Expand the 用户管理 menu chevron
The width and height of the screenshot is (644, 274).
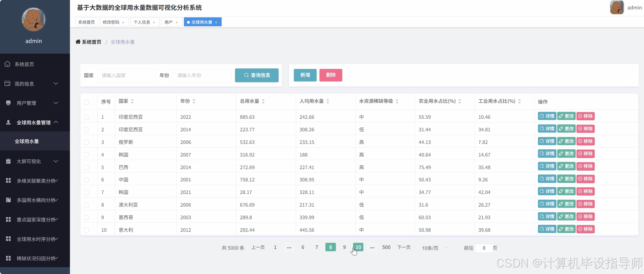click(56, 103)
